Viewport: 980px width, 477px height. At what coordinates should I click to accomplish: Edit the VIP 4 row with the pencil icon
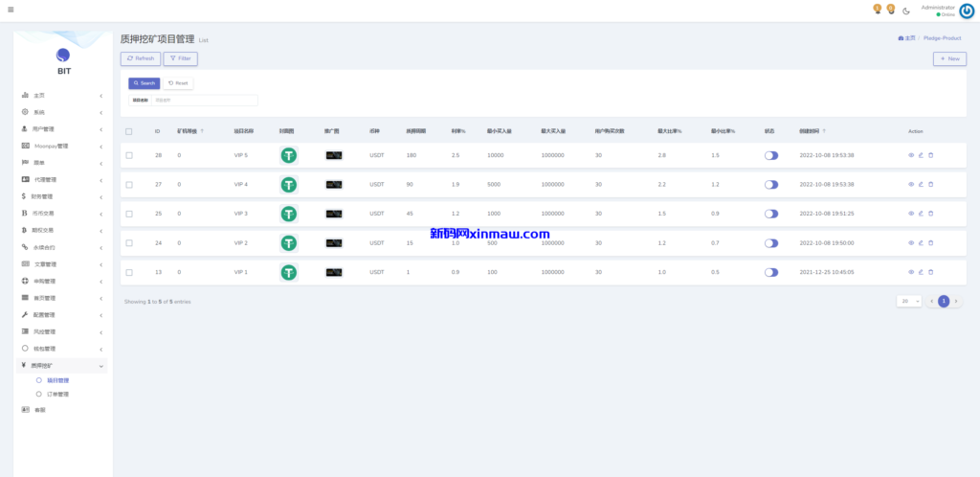921,185
